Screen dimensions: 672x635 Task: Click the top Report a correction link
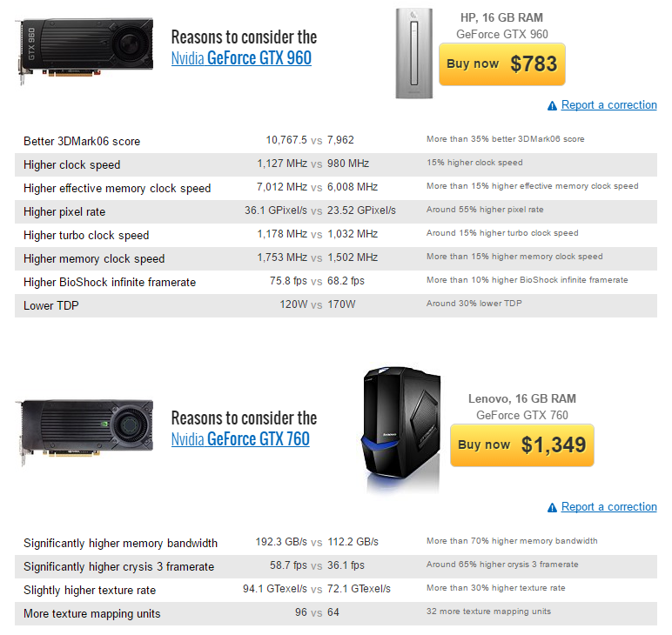click(608, 105)
